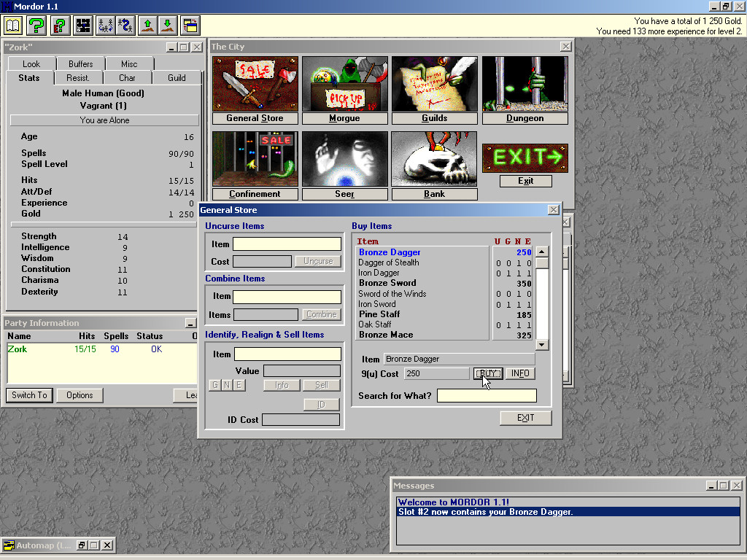Click INFO for the selected item
The image size is (747, 560).
coord(520,374)
